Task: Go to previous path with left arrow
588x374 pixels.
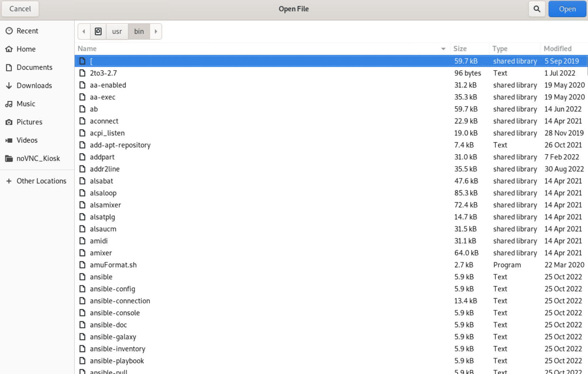Action: pos(84,31)
